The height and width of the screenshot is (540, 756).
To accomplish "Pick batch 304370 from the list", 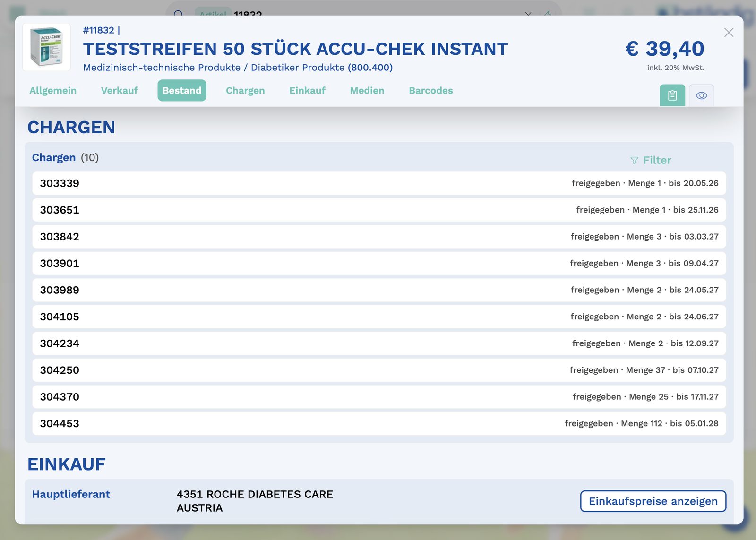I will click(379, 397).
